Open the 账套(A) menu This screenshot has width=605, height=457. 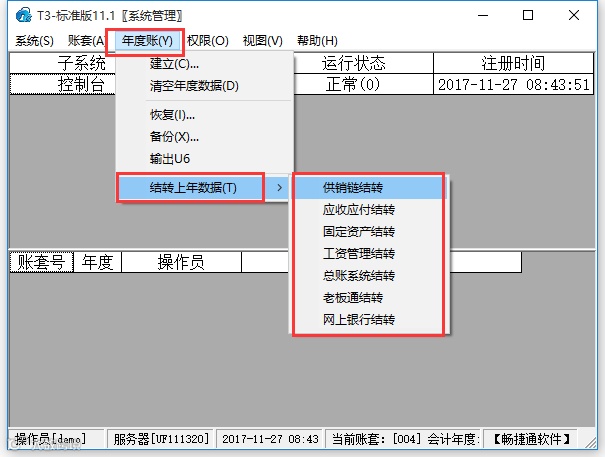pos(86,41)
